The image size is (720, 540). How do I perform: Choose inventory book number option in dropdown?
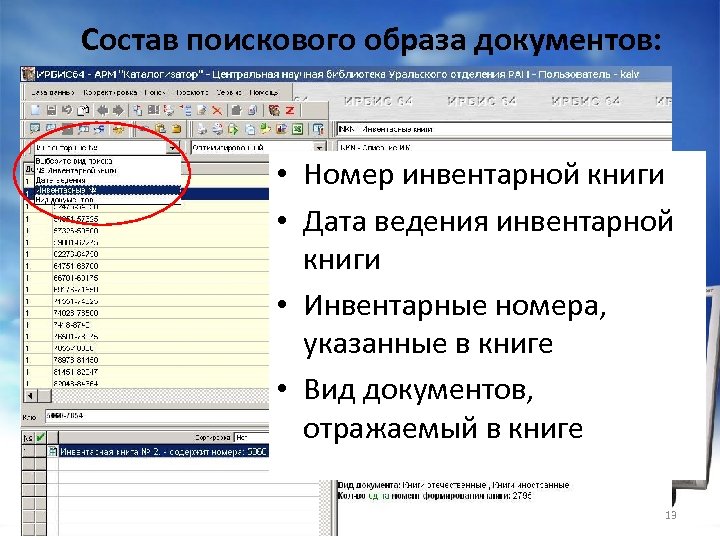tap(108, 171)
